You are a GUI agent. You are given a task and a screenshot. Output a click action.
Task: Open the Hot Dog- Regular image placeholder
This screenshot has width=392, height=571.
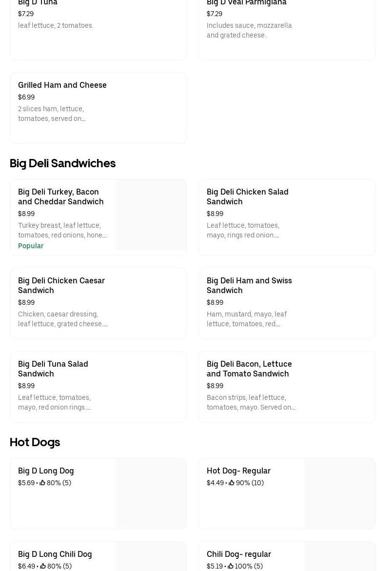pos(340,493)
